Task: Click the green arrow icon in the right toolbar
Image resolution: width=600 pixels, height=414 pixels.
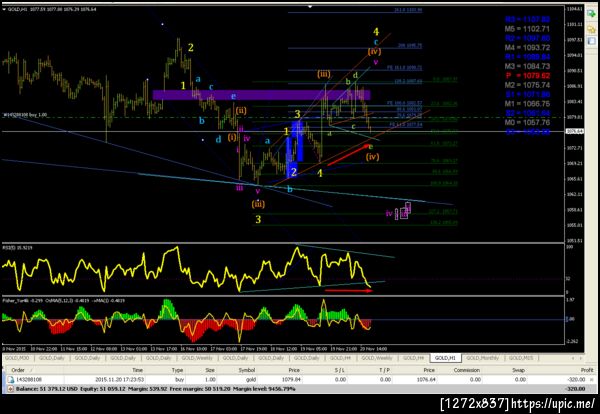Action: click(592, 14)
